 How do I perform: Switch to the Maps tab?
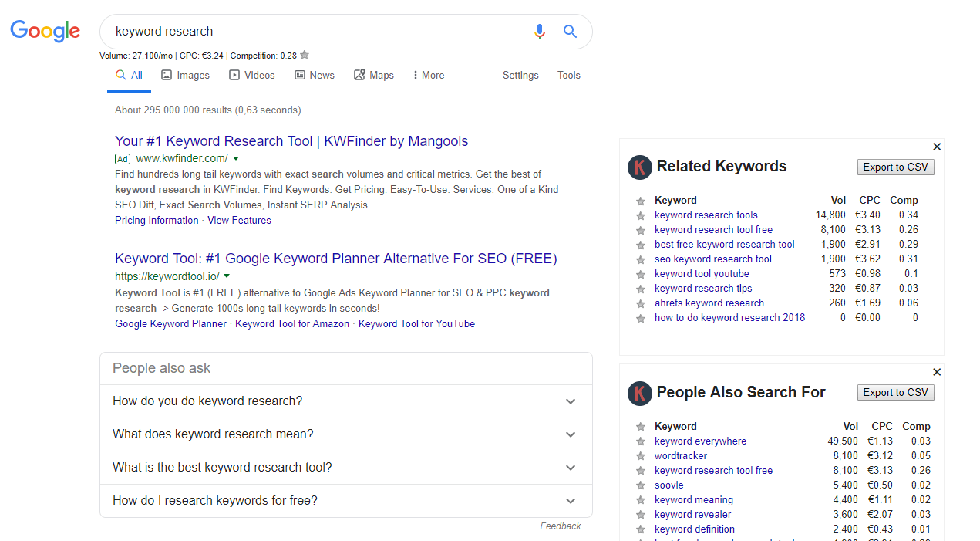pyautogui.click(x=374, y=76)
